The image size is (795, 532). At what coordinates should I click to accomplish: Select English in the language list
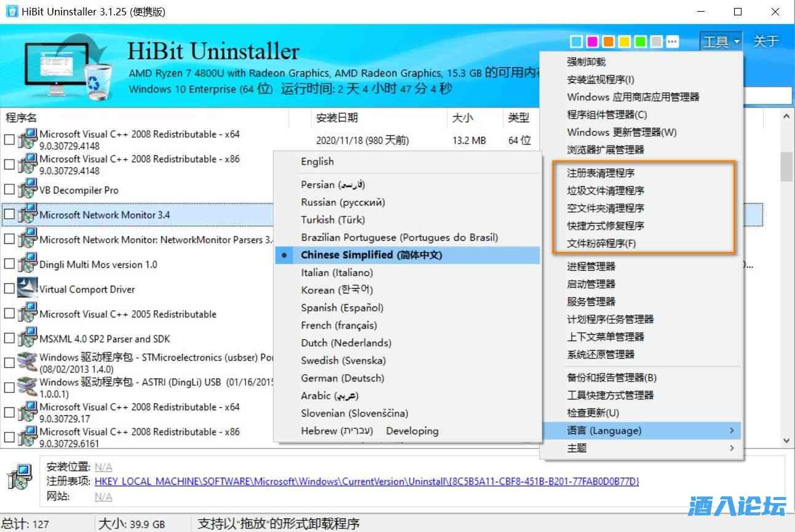(317, 162)
